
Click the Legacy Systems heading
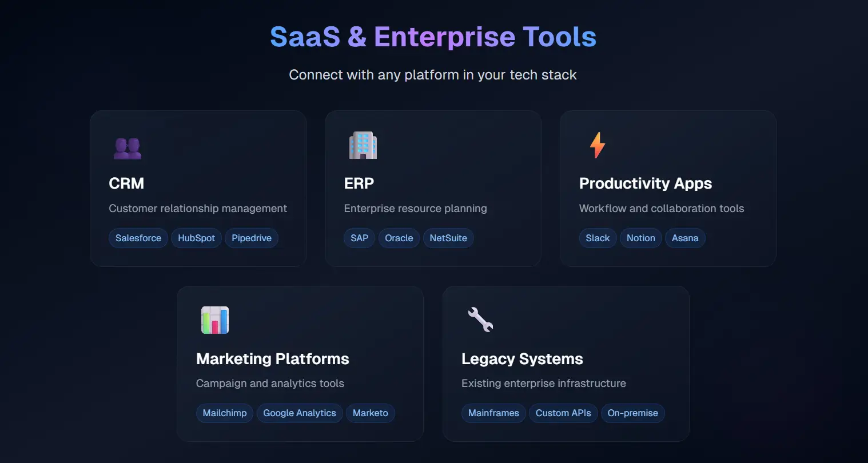522,359
